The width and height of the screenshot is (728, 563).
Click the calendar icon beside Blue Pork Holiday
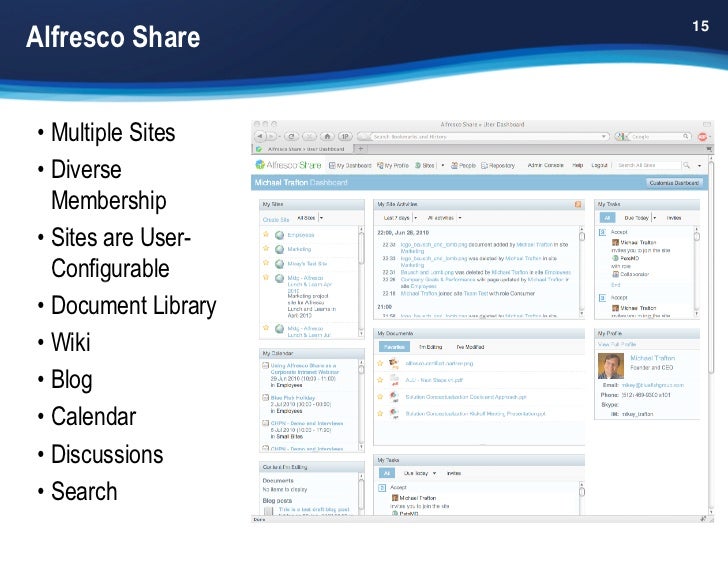(x=266, y=398)
